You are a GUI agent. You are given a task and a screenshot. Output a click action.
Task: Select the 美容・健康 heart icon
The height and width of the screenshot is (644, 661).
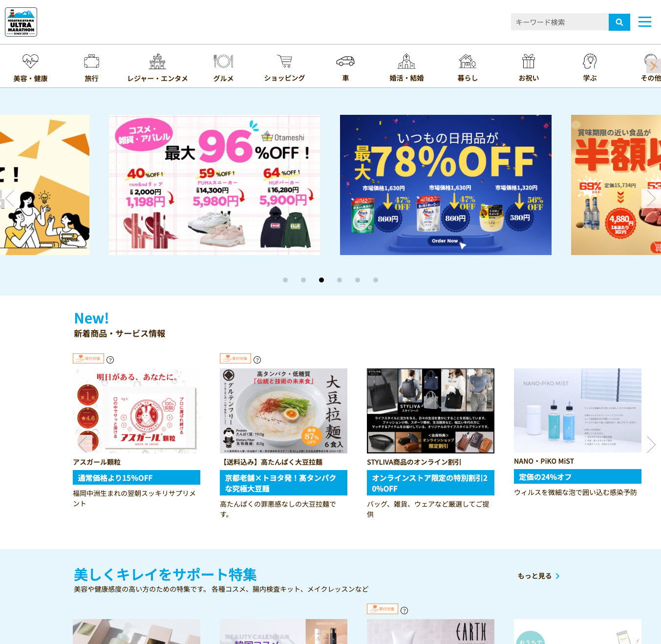[x=30, y=61]
